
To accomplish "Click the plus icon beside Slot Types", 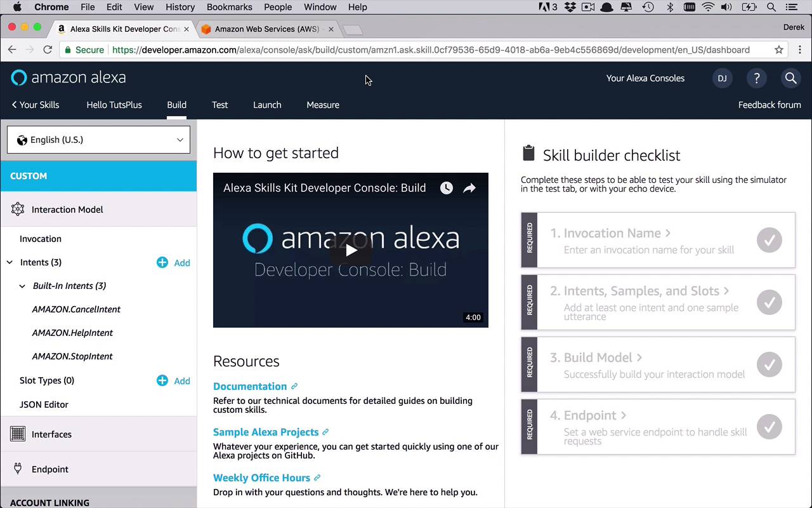I will click(162, 380).
